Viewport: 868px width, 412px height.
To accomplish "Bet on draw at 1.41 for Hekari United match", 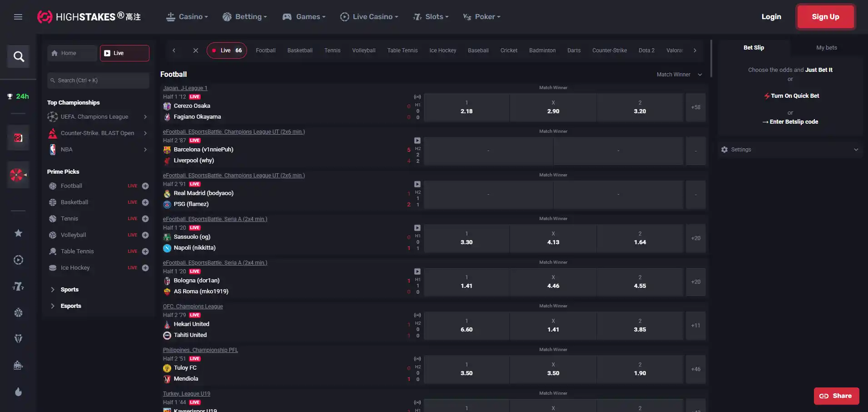I will [x=553, y=326].
